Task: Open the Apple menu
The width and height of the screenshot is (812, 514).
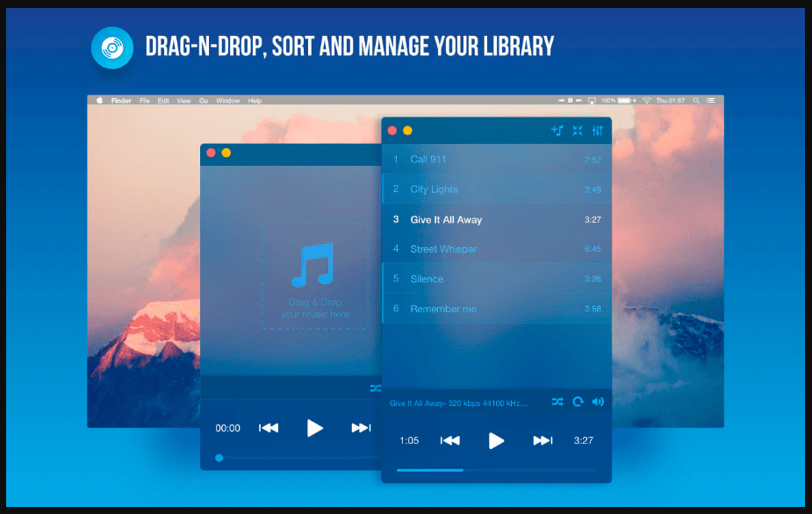Action: point(99,100)
